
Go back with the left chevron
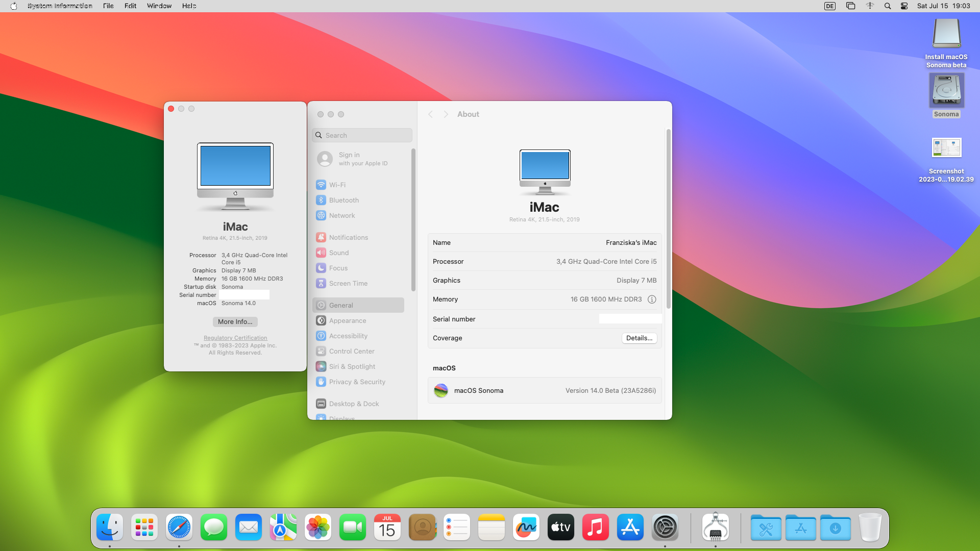[430, 114]
